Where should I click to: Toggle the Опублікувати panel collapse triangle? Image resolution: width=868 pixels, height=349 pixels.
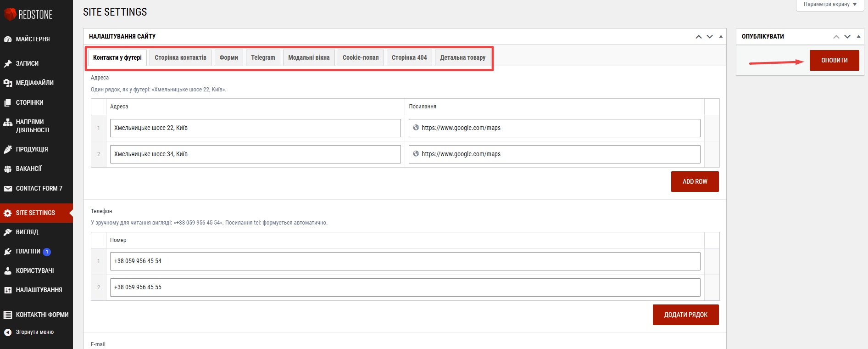858,36
